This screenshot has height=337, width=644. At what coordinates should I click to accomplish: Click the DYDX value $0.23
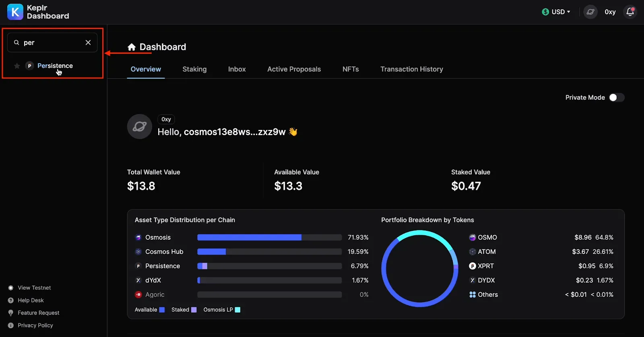pyautogui.click(x=584, y=280)
